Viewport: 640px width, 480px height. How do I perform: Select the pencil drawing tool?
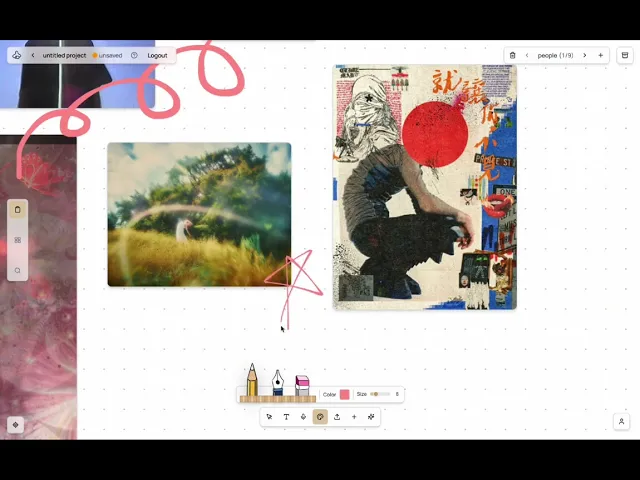coord(252,380)
